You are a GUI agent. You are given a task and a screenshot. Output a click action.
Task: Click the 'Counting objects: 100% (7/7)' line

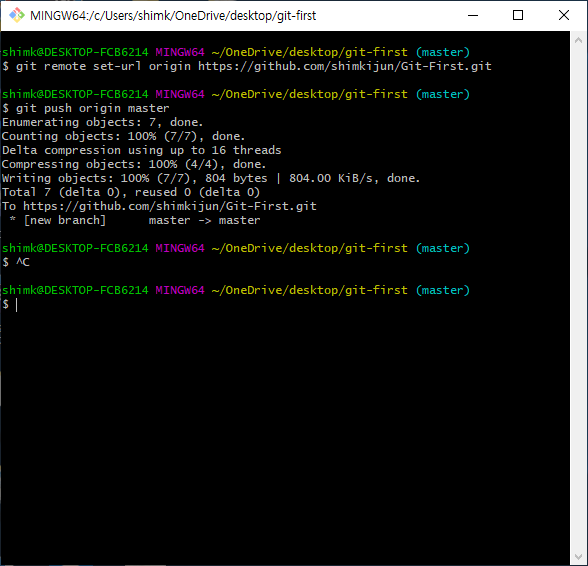123,136
